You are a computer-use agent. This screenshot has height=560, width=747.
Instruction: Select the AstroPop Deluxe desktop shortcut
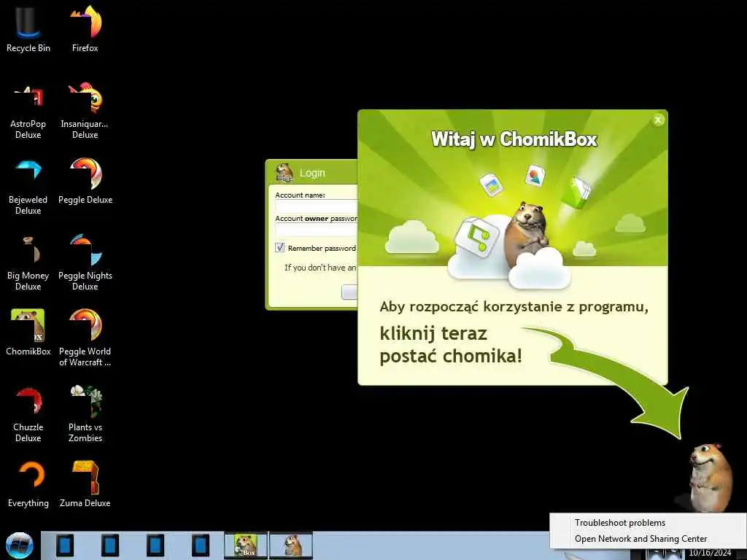click(28, 112)
